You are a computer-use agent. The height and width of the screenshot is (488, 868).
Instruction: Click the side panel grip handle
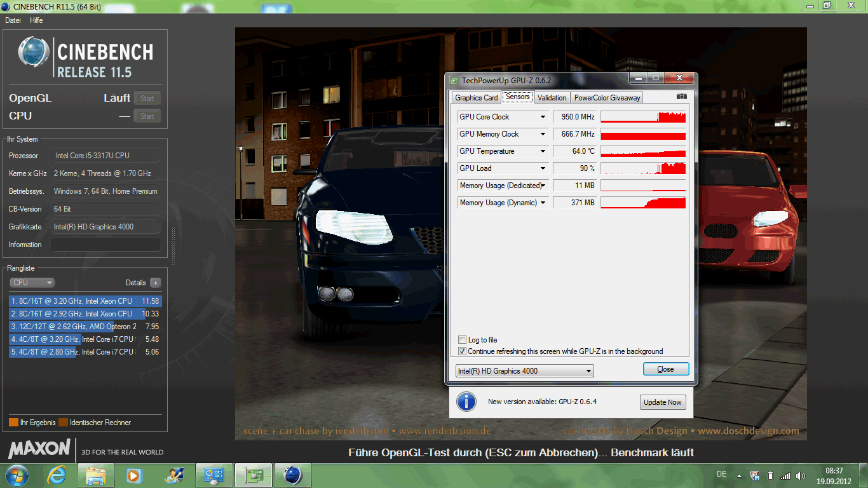[172, 247]
